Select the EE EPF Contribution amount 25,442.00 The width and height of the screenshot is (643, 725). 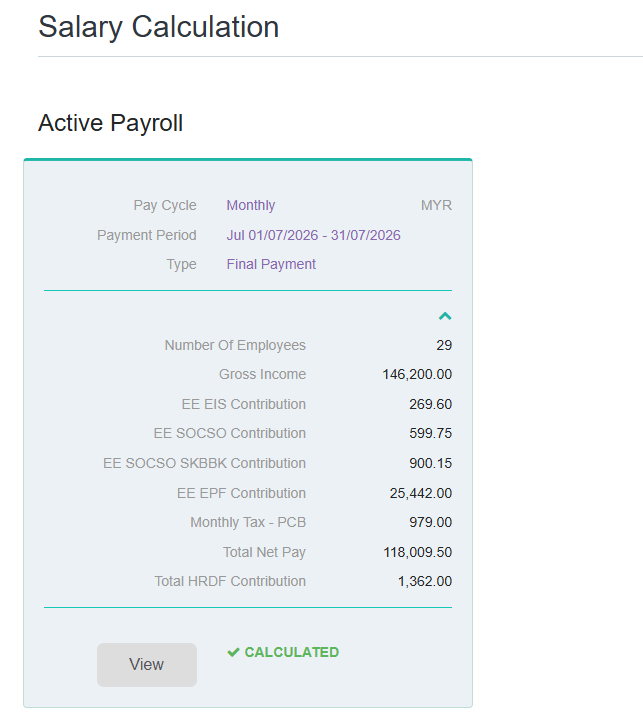click(421, 493)
